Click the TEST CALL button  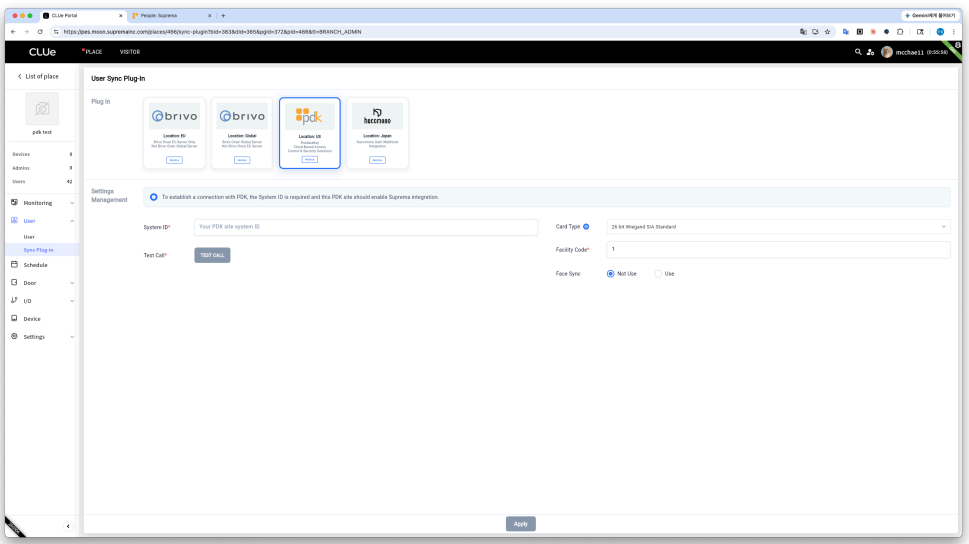pos(212,255)
